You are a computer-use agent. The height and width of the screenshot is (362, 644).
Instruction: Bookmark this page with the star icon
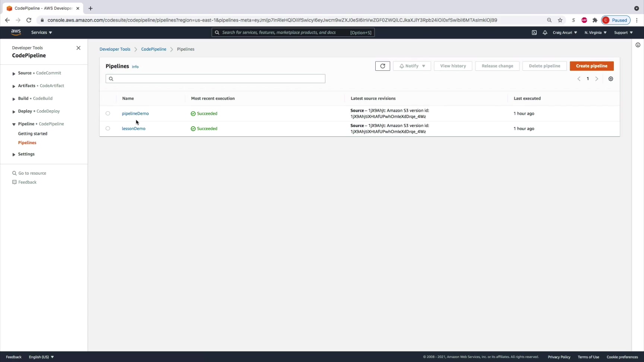[560, 20]
